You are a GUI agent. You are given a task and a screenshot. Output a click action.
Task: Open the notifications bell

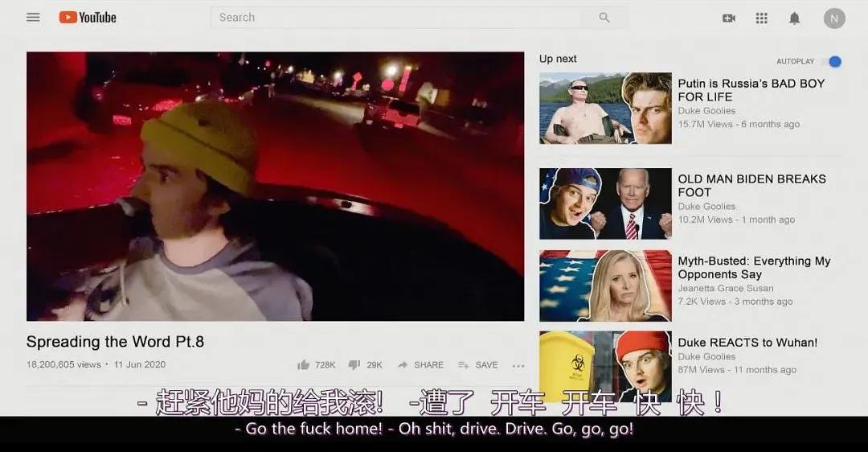794,18
